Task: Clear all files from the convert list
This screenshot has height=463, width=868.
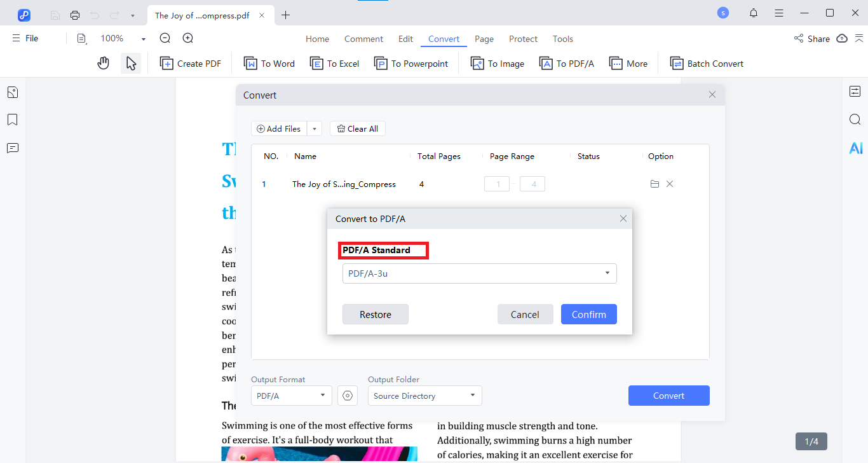Action: coord(357,128)
